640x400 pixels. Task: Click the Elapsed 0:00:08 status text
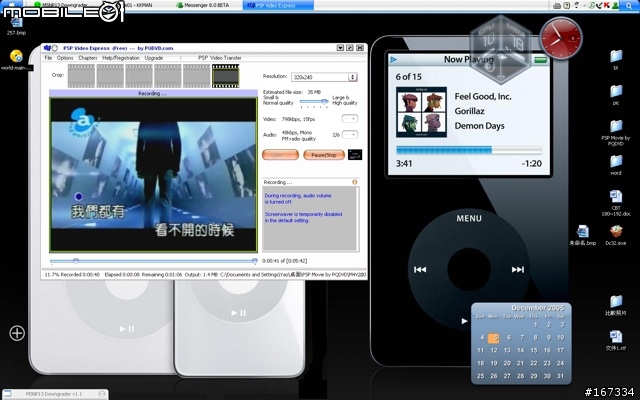point(122,275)
